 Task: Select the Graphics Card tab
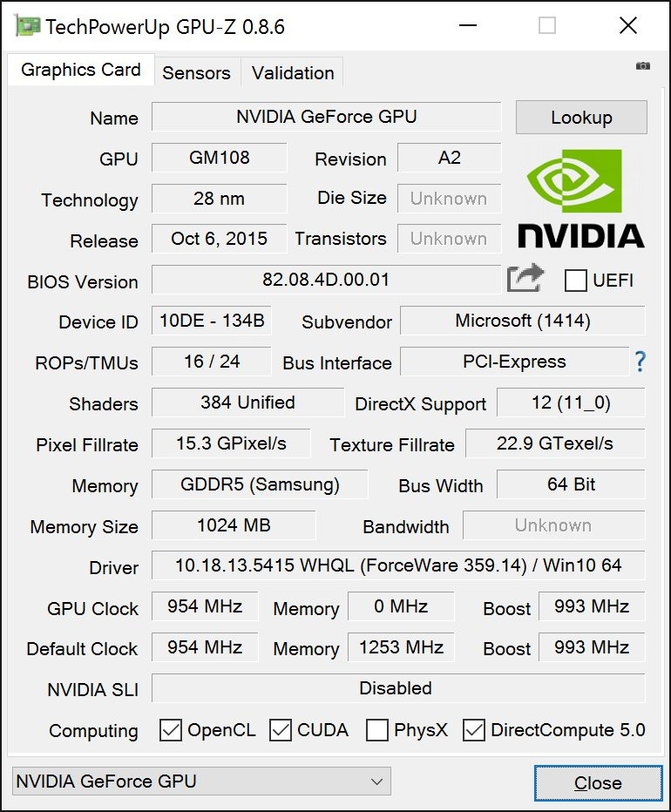tap(81, 70)
